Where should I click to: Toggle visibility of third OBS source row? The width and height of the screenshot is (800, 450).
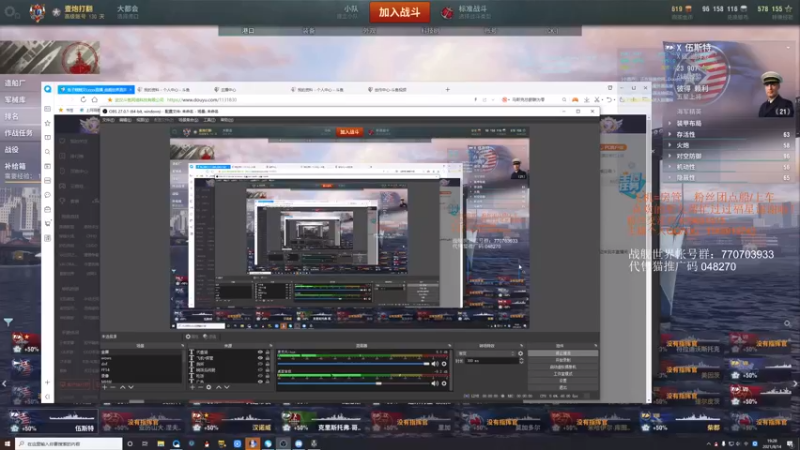click(260, 364)
